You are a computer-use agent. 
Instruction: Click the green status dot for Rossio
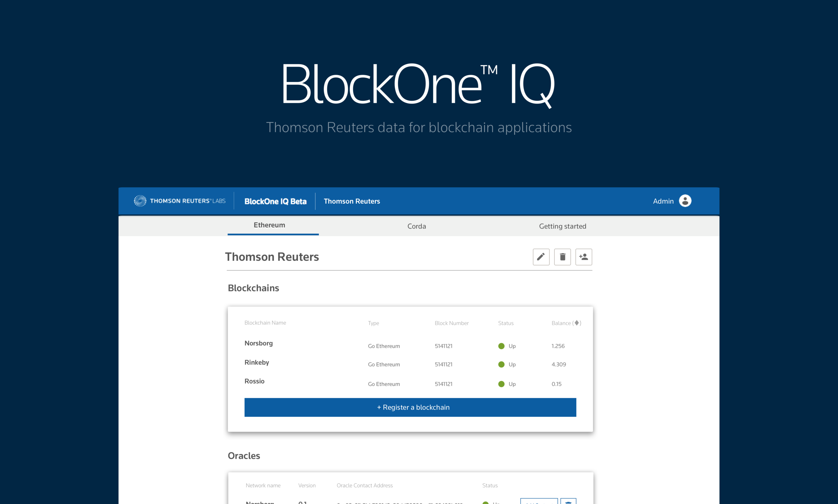coord(501,384)
